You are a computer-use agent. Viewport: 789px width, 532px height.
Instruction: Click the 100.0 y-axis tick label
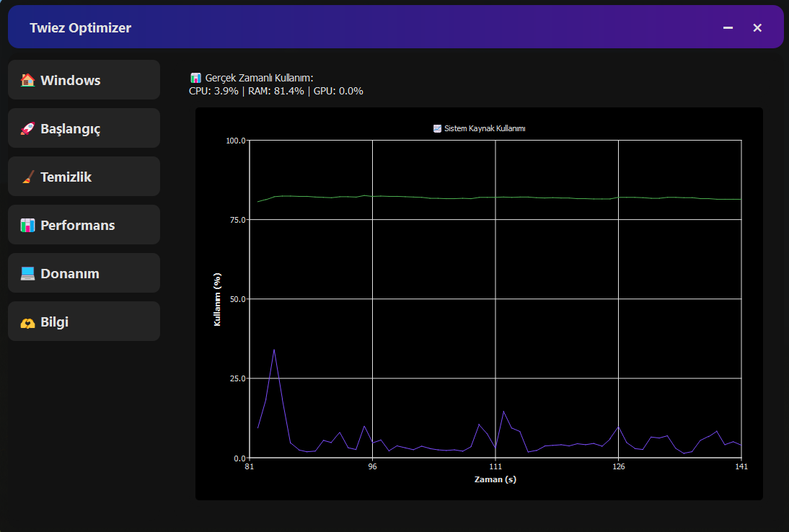tap(236, 141)
